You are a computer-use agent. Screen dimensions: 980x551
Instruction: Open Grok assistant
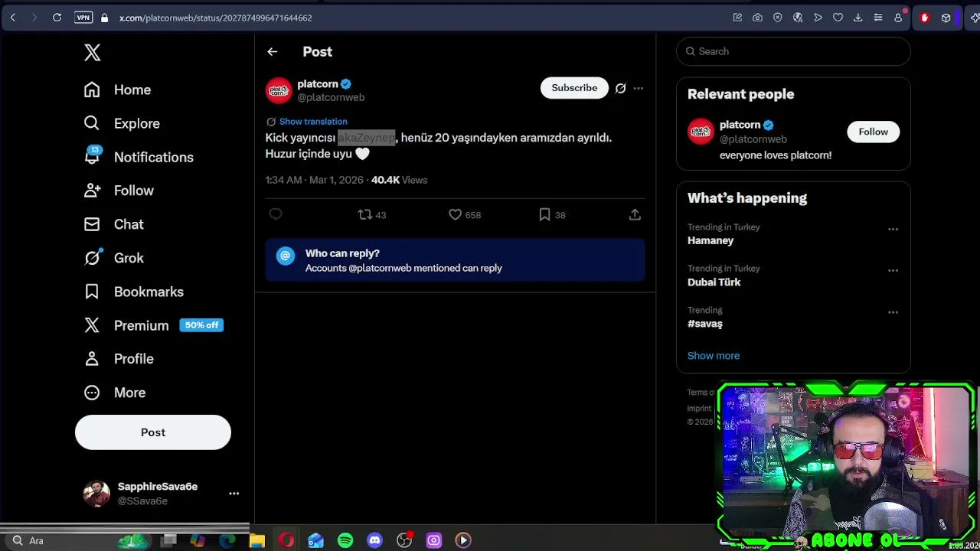[x=114, y=258]
